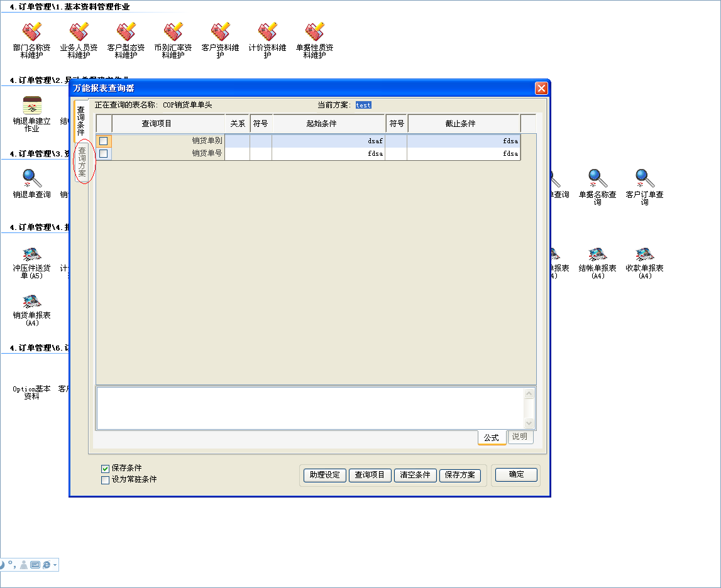Screen dimensions: 721x588
Task: Switch to the 查询方案 vertical tab
Action: point(82,162)
